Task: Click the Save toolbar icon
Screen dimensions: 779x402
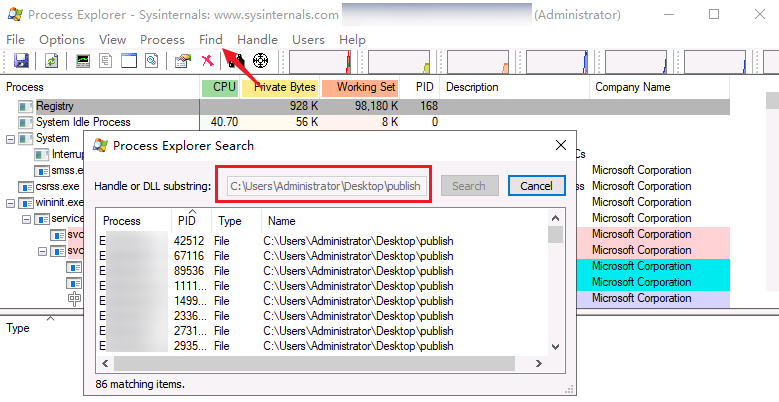Action: pyautogui.click(x=21, y=61)
